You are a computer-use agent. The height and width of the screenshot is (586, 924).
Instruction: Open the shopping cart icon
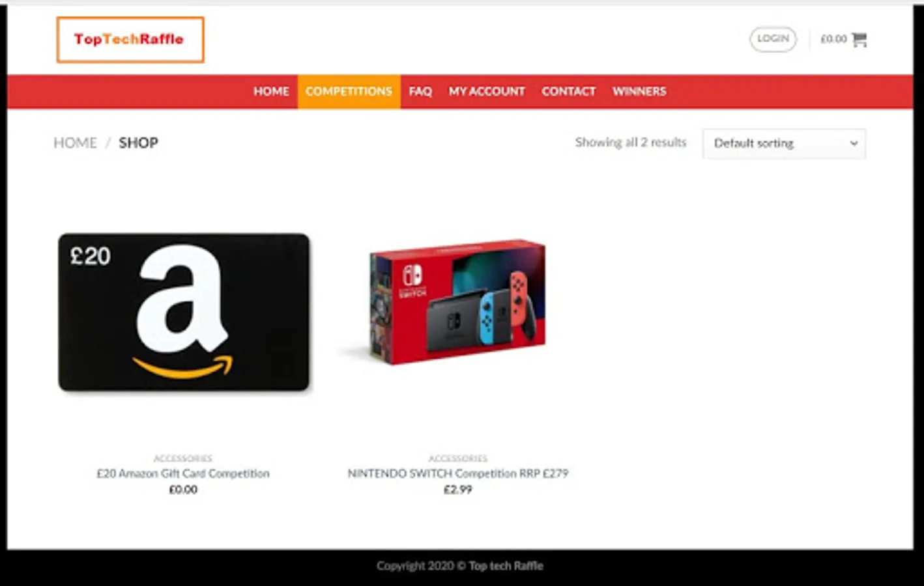tap(859, 39)
